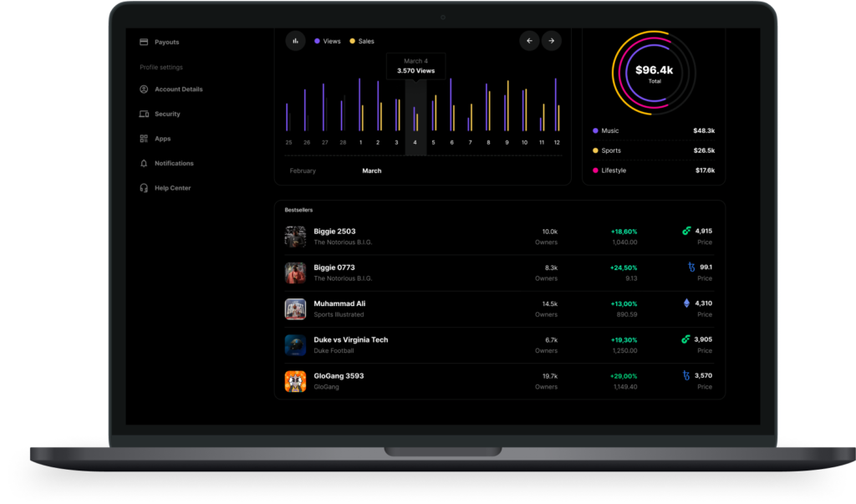Viewport: 856px width, 504px height.
Task: Click the +19,30% change value
Action: tap(624, 339)
